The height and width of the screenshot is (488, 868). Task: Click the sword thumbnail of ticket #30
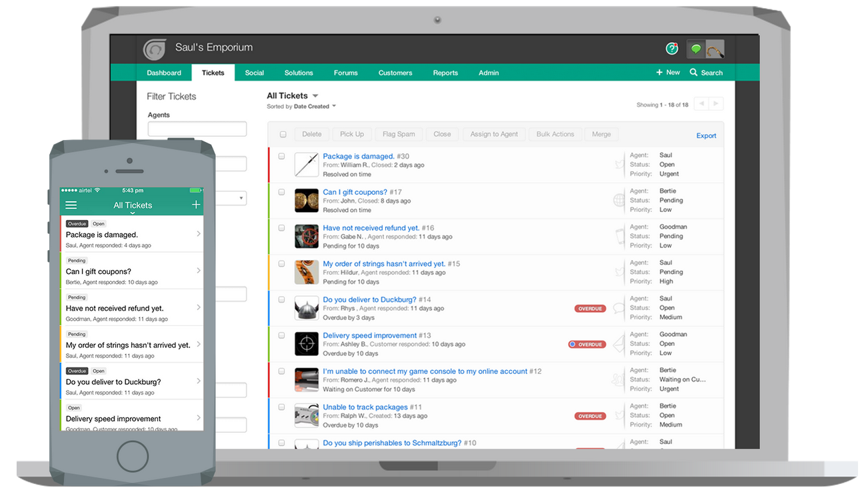[x=307, y=165]
